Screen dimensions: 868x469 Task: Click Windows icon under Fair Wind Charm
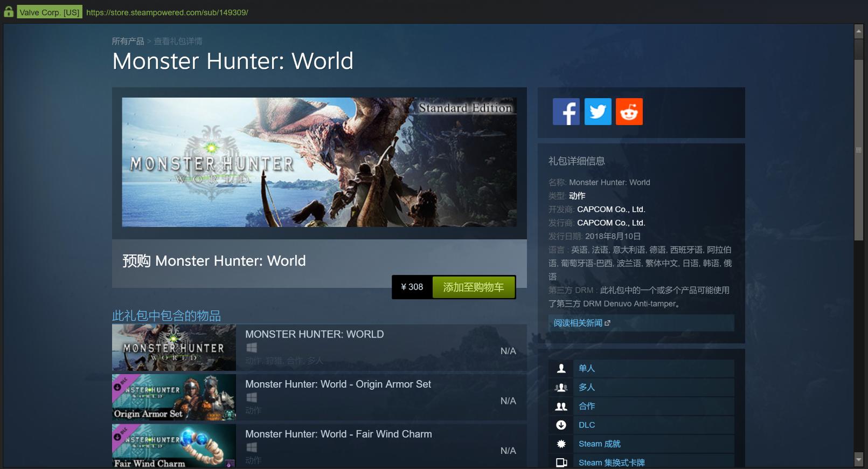(x=252, y=447)
